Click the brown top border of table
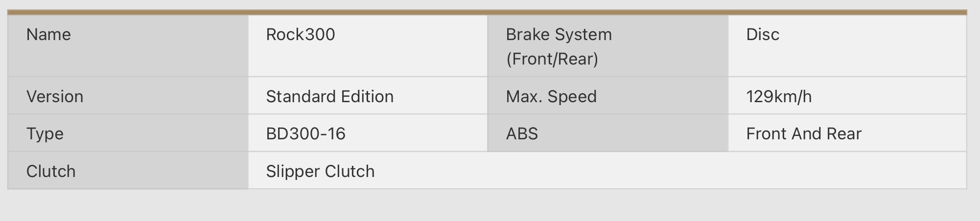 pos(487,12)
